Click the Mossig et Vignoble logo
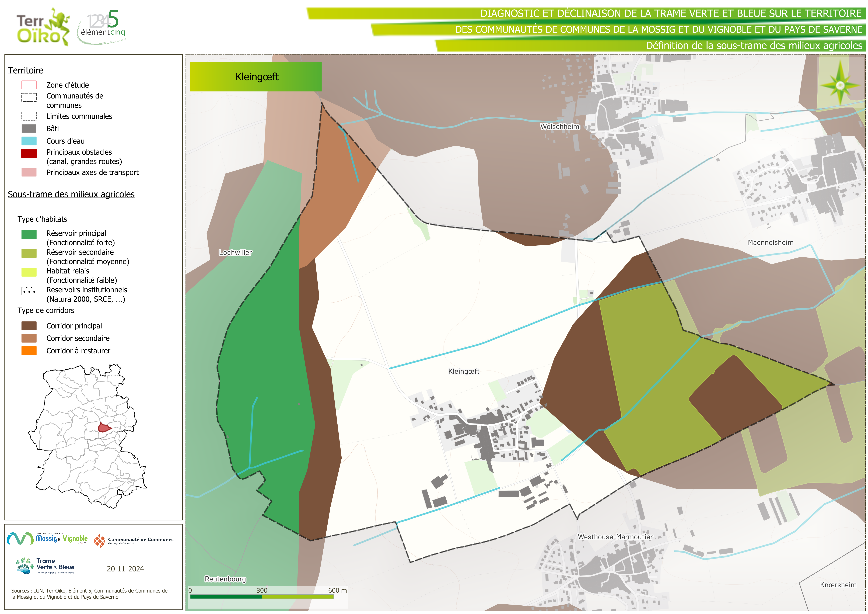 pos(48,539)
